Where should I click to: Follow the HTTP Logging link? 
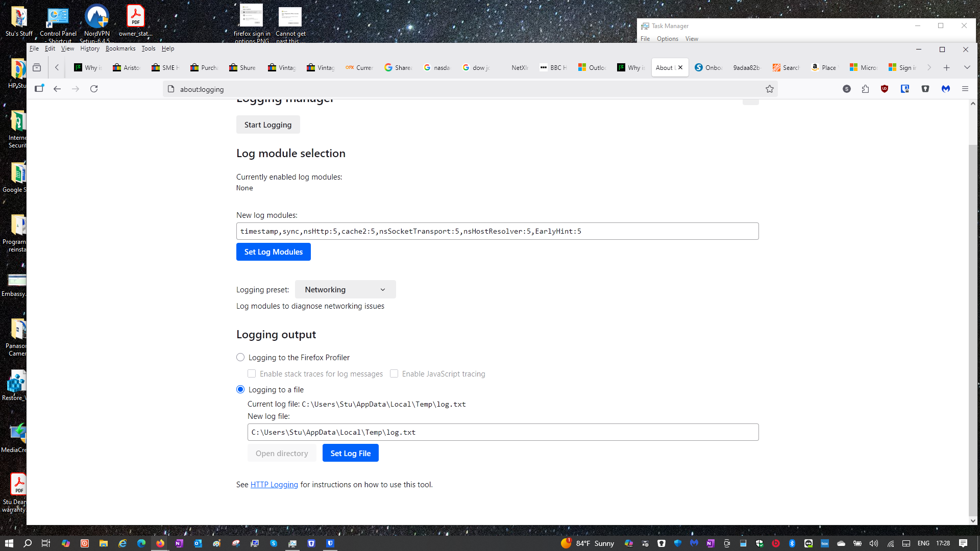click(274, 485)
